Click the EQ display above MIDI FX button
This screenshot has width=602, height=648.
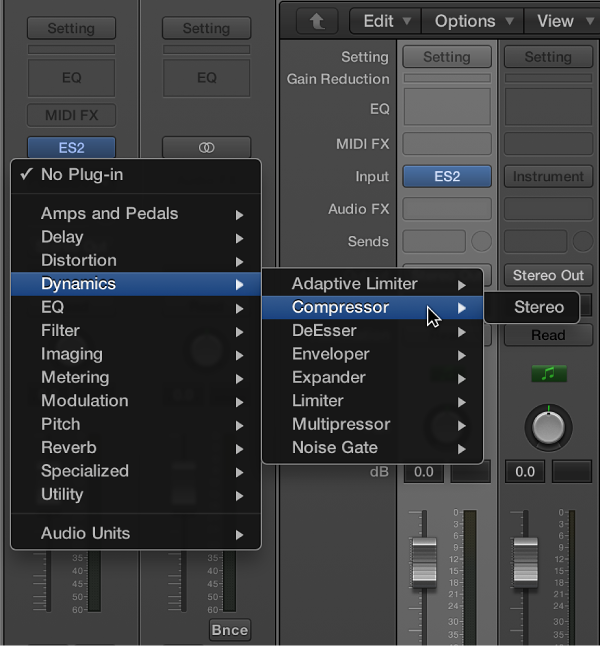coord(71,78)
